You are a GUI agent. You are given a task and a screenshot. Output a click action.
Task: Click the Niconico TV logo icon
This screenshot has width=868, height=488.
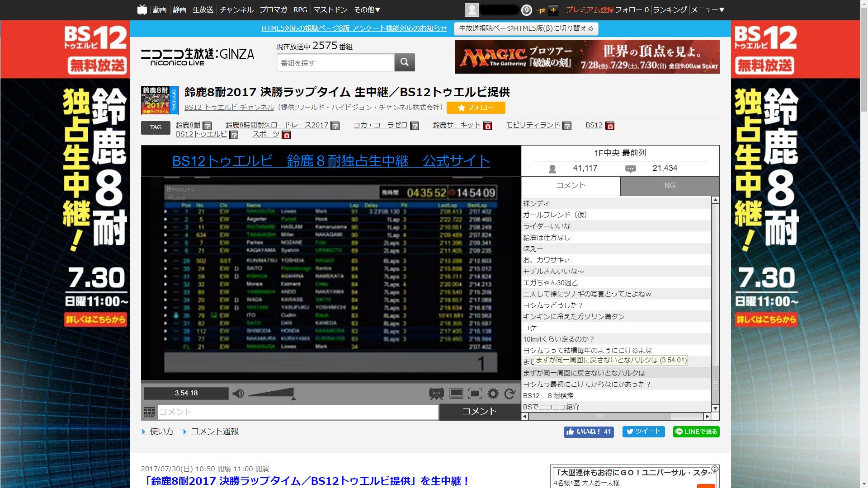(142, 9)
